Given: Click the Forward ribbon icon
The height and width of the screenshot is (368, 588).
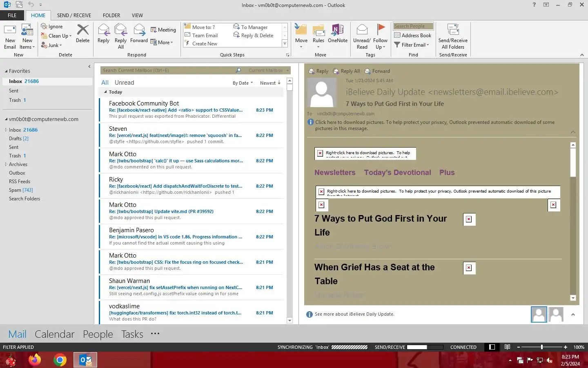Looking at the screenshot, I should click(x=139, y=30).
